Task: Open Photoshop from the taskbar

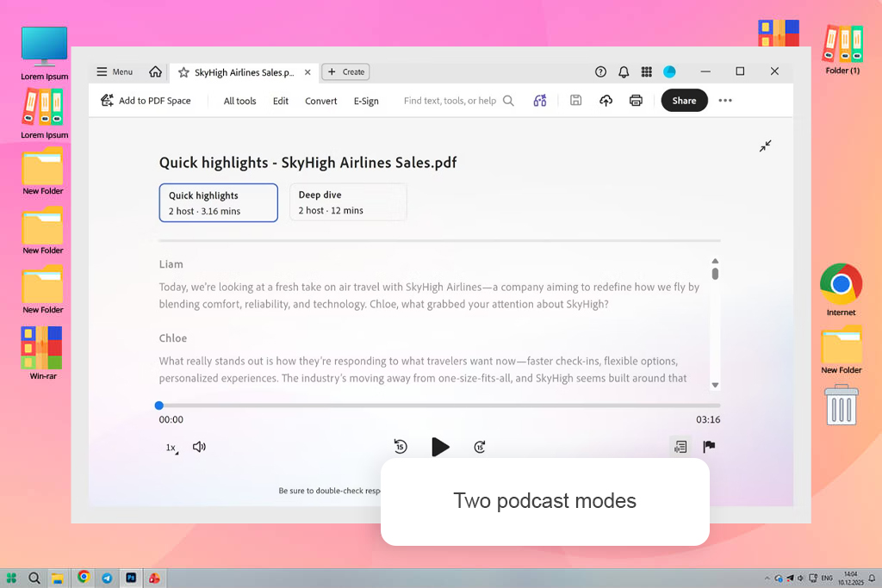Action: [x=131, y=578]
